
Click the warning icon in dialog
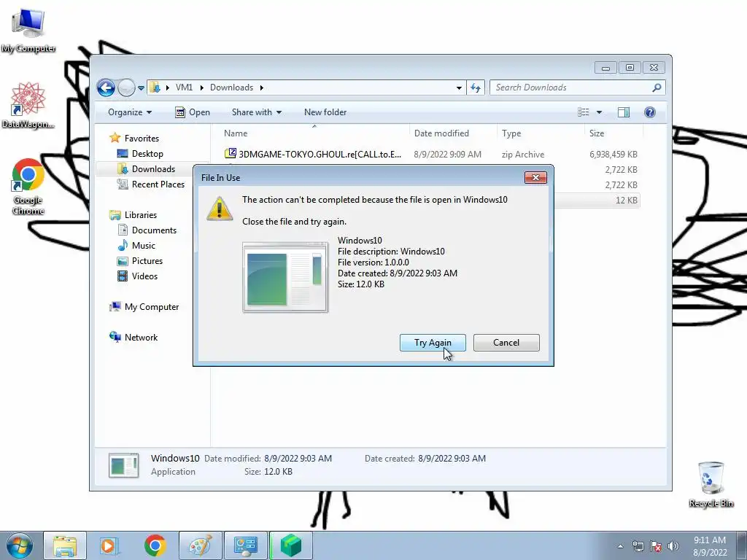(x=220, y=209)
